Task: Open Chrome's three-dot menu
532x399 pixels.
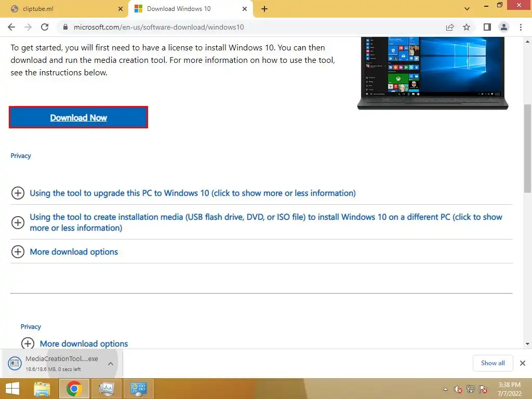Action: click(x=521, y=27)
